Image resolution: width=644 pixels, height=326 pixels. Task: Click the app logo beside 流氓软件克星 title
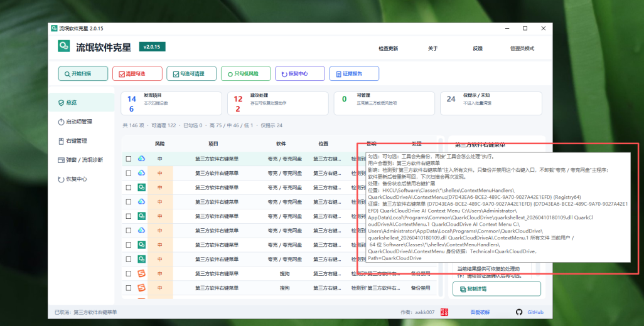point(63,46)
